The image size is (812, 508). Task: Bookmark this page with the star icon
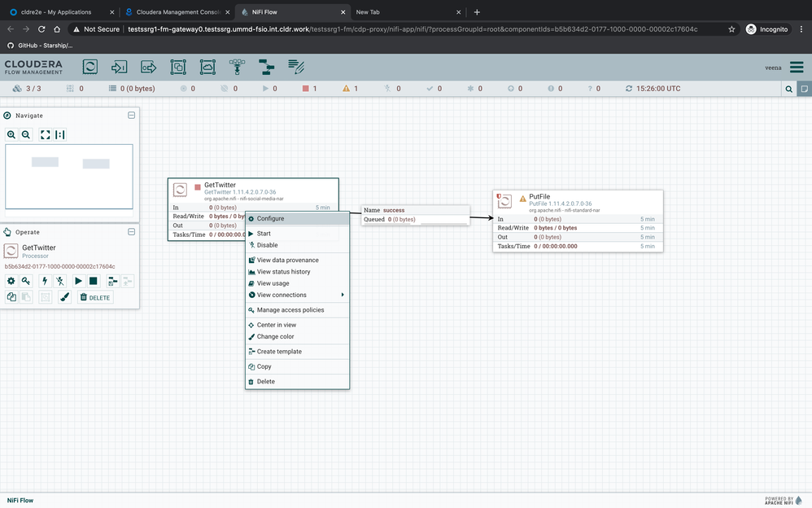pyautogui.click(x=731, y=29)
